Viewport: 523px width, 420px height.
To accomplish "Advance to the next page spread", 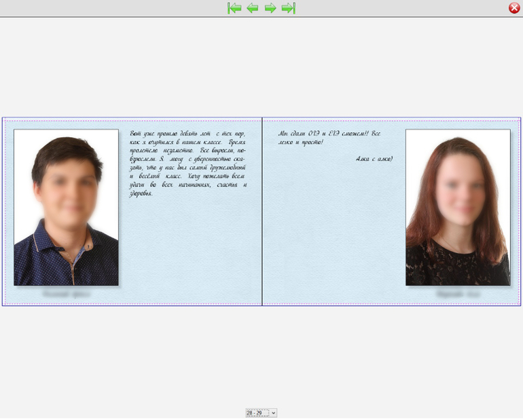I will point(270,8).
